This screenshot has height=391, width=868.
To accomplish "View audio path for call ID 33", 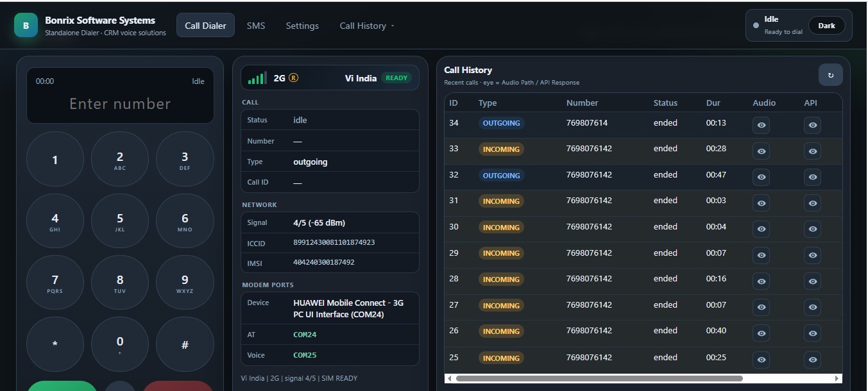I will point(762,151).
